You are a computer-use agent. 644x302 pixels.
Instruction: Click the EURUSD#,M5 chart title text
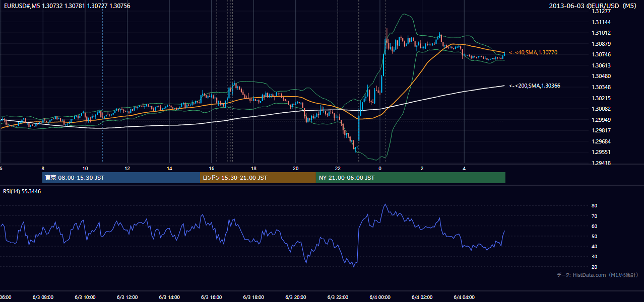click(66, 6)
